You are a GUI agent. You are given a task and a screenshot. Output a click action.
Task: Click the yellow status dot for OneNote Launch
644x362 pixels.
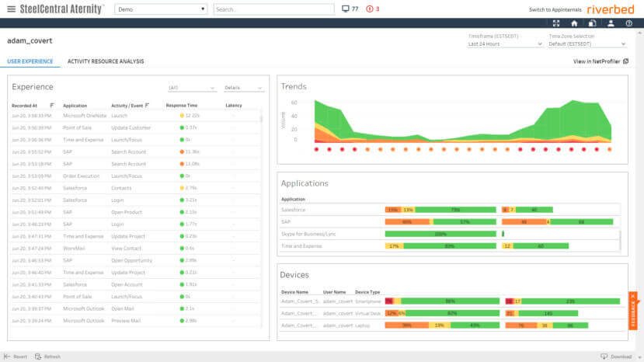(x=182, y=116)
